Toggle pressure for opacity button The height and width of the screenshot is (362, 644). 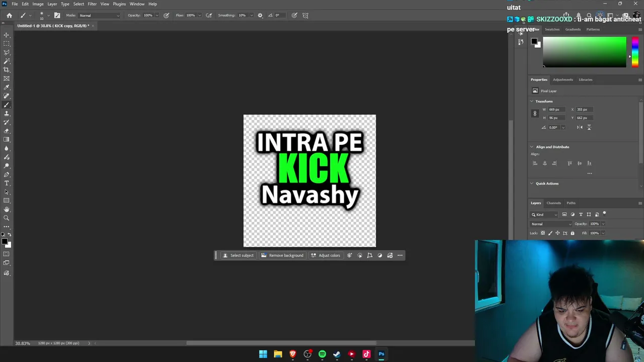(166, 15)
